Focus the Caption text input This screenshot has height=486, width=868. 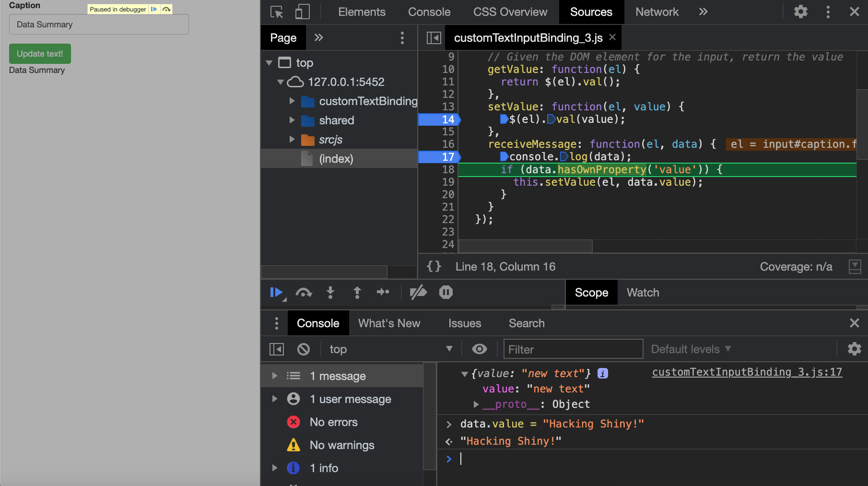tap(99, 24)
